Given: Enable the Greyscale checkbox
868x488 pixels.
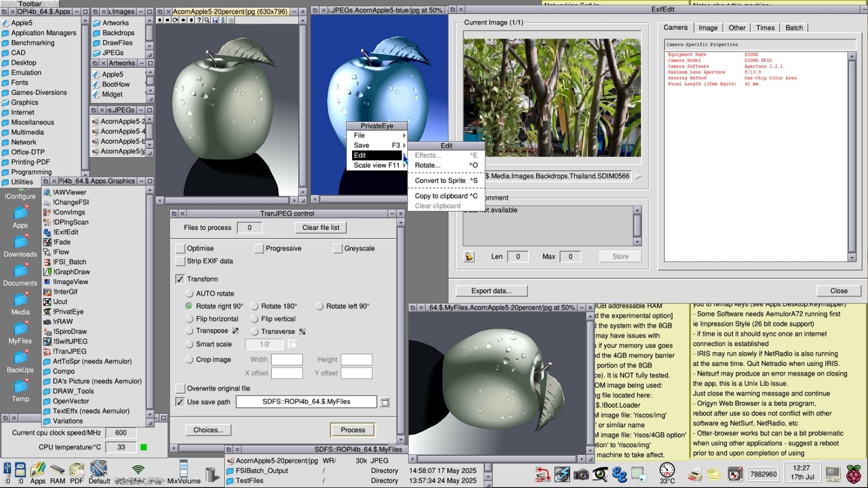Looking at the screenshot, I should (x=338, y=248).
